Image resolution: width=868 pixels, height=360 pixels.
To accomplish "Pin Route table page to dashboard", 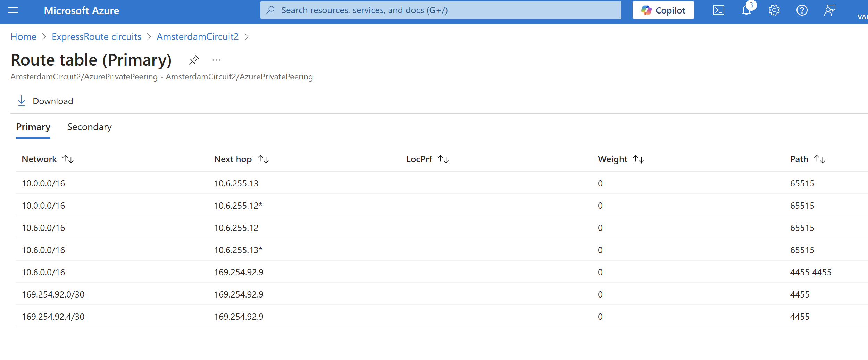I will coord(194,60).
